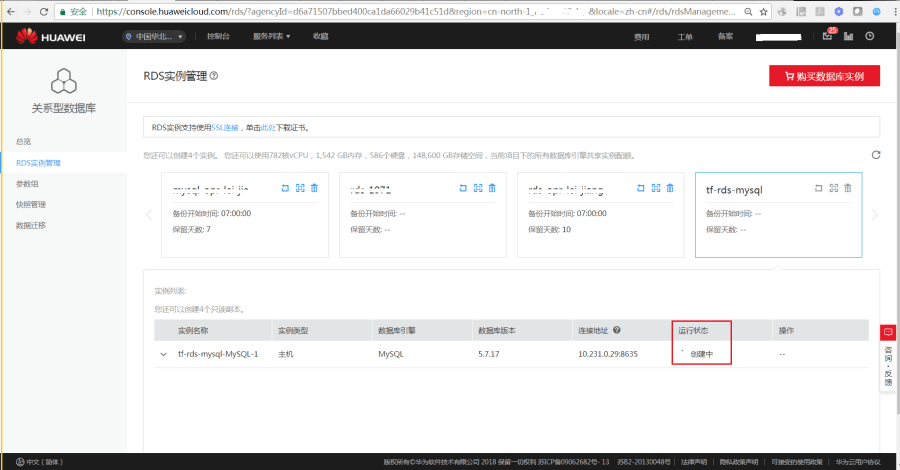Go to previous instance cards with left arrow
This screenshot has height=470, width=900.
point(149,215)
